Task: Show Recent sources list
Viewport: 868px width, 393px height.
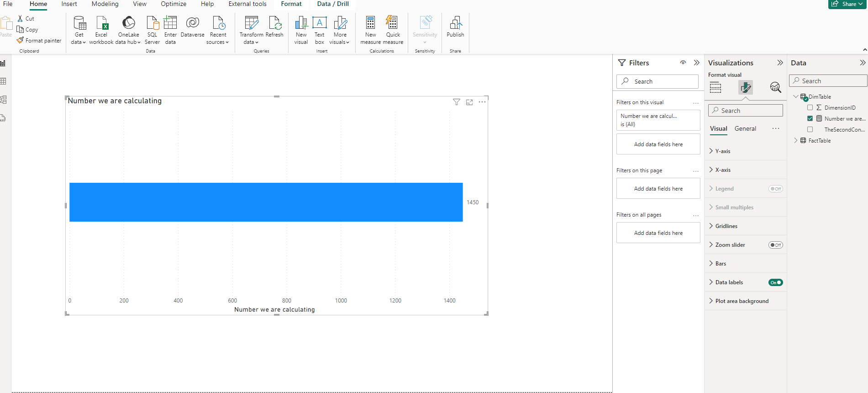Action: [x=218, y=30]
